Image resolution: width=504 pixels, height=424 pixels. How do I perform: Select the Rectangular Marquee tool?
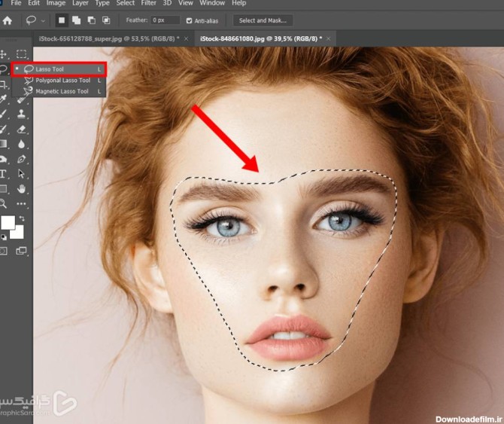[22, 54]
